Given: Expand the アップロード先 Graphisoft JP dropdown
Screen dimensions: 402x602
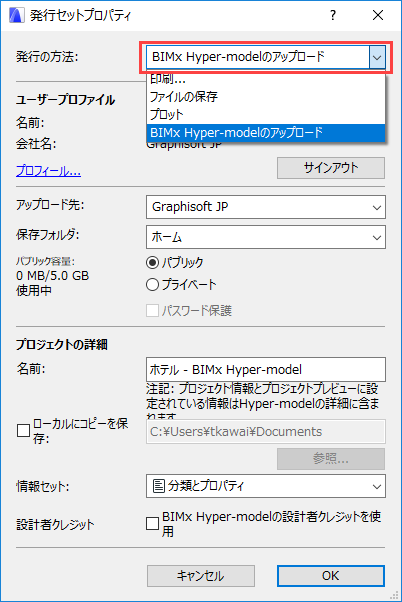Looking at the screenshot, I should [266, 207].
